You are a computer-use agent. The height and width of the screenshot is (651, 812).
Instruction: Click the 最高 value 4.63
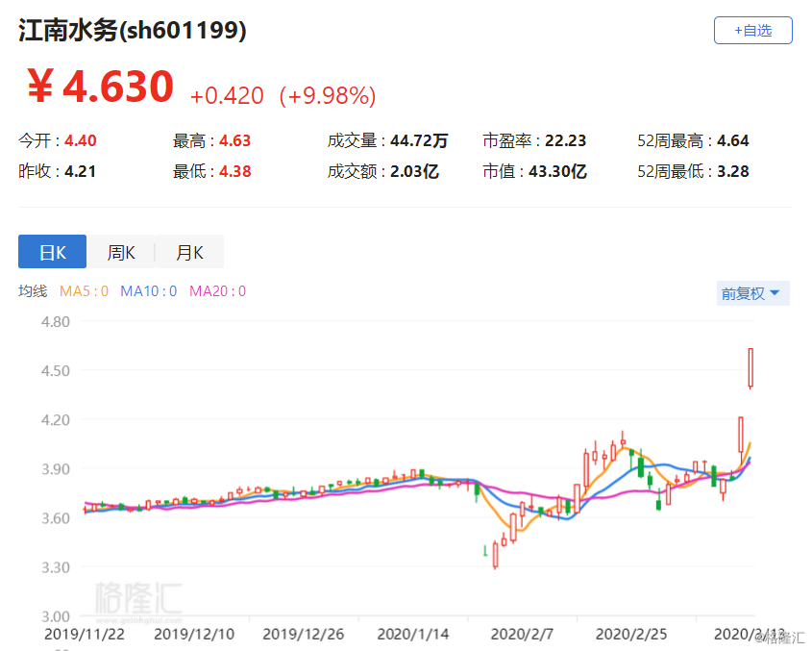[x=235, y=140]
